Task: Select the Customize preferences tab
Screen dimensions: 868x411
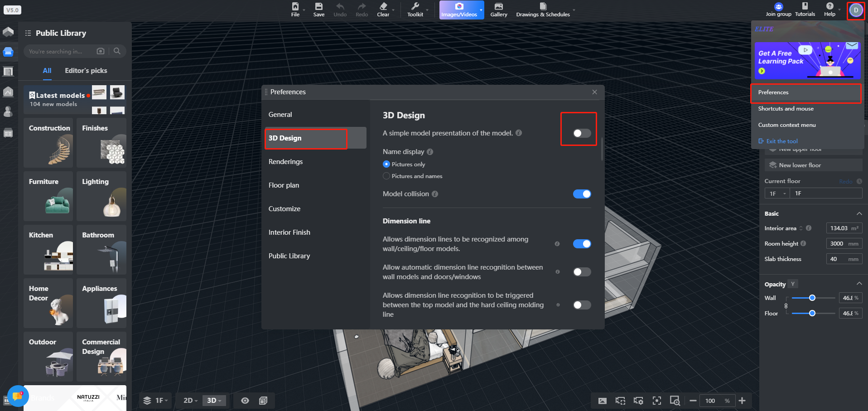Action: [x=316, y=209]
